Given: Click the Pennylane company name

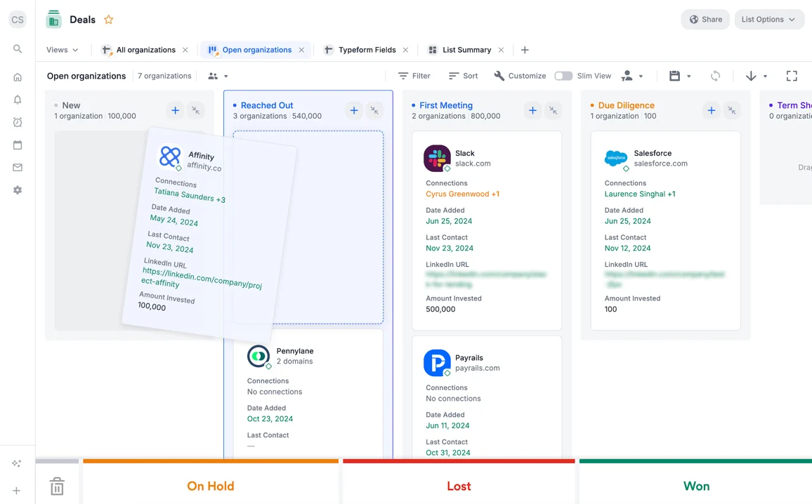Looking at the screenshot, I should click(x=295, y=351).
